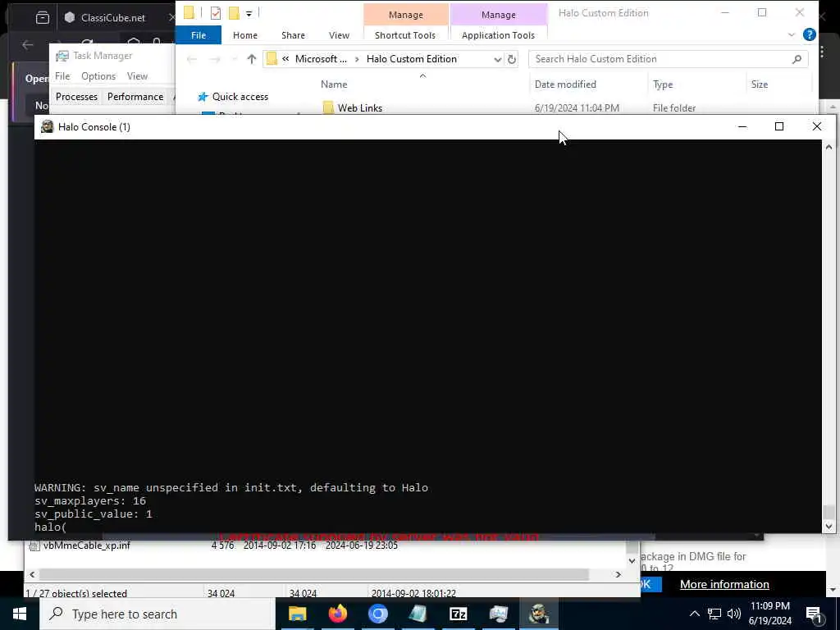Click the Task Manager title bar icon
The width and height of the screenshot is (840, 630).
[62, 56]
